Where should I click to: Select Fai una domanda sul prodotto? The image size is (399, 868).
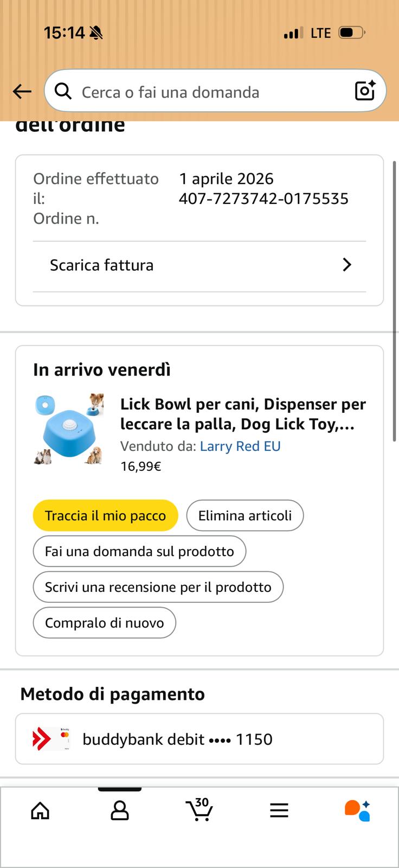click(139, 551)
